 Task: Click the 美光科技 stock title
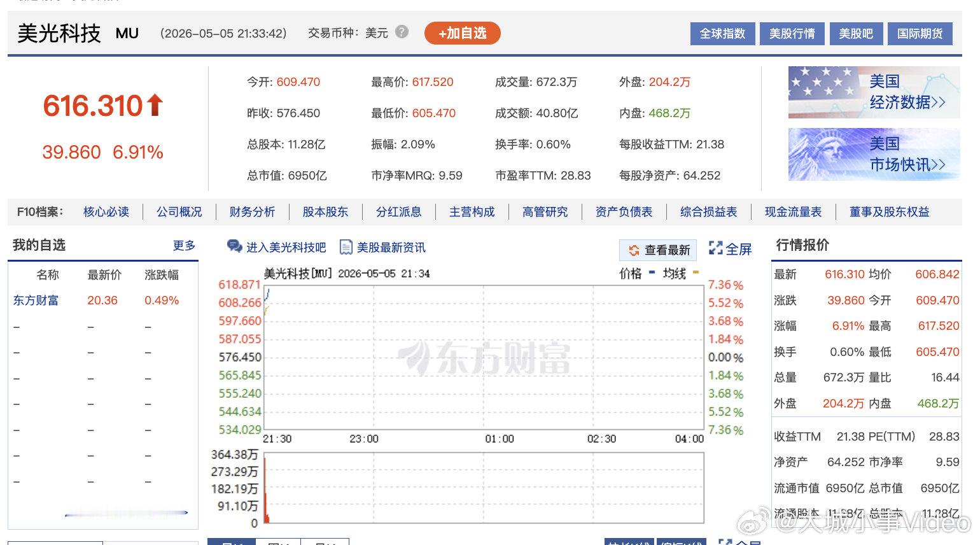[59, 33]
